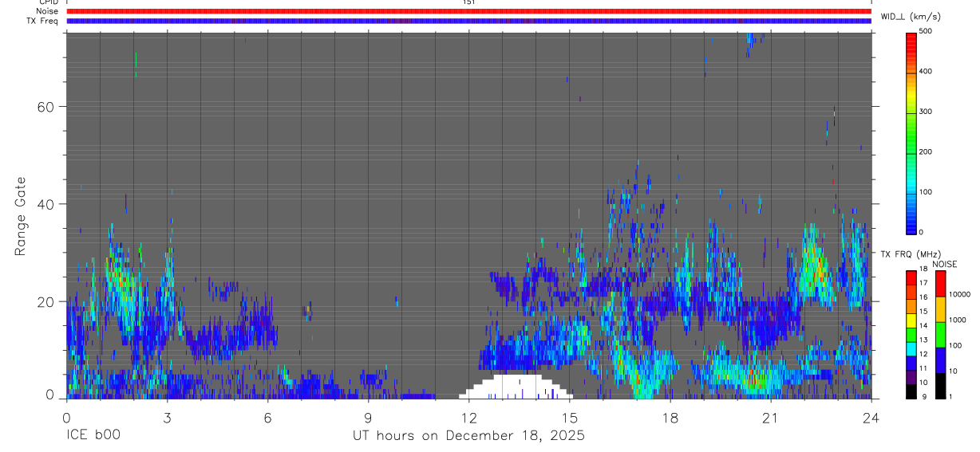Click the 12 UT hour tick label
The height and width of the screenshot is (452, 980).
[468, 416]
